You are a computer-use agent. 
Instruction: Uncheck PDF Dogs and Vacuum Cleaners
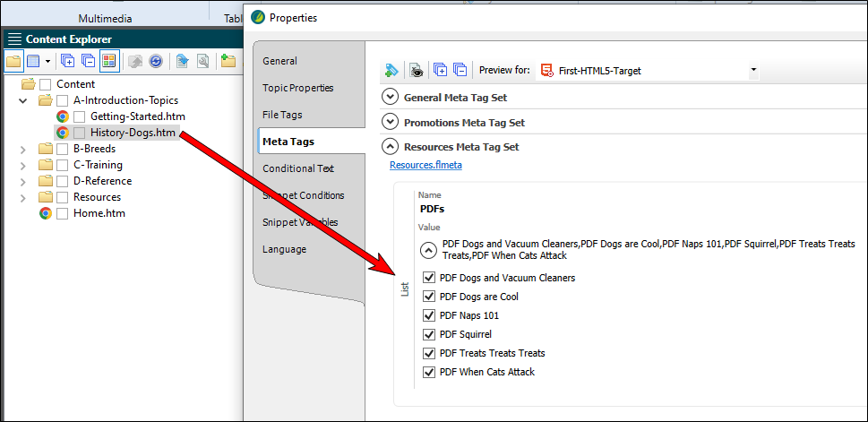(428, 278)
